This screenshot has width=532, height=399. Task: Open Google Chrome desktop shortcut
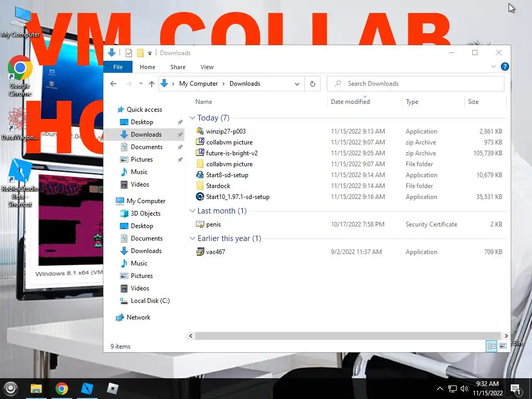20,76
